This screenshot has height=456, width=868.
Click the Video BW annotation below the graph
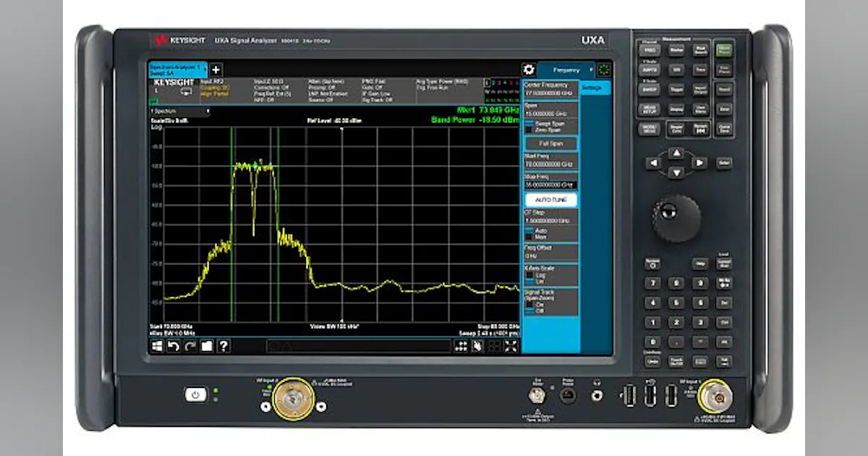tap(335, 326)
